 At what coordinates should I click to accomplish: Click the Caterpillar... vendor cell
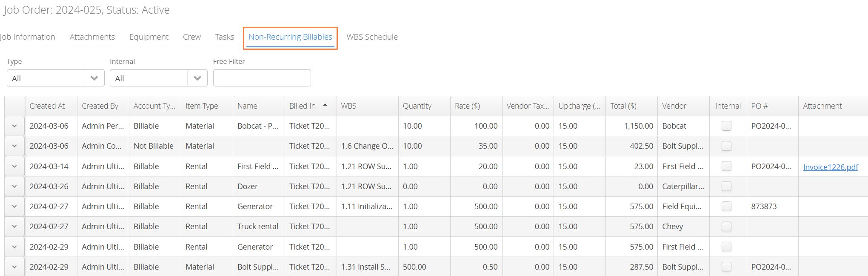pyautogui.click(x=683, y=186)
